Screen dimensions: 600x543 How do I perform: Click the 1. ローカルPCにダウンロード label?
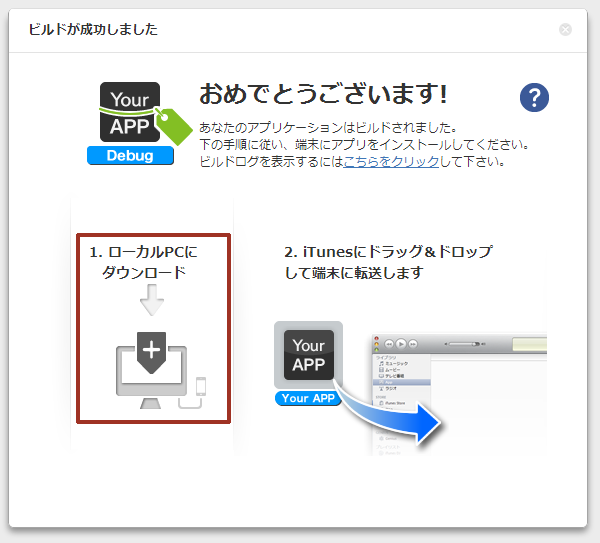click(143, 262)
